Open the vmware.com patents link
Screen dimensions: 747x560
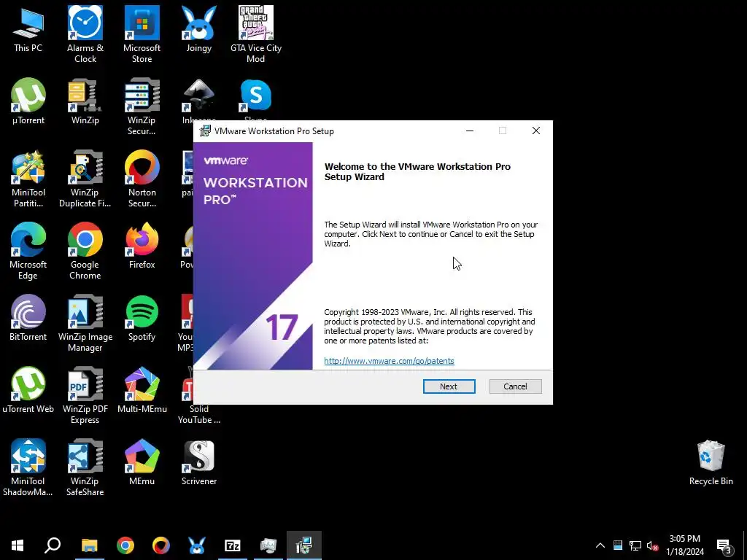pyautogui.click(x=389, y=360)
